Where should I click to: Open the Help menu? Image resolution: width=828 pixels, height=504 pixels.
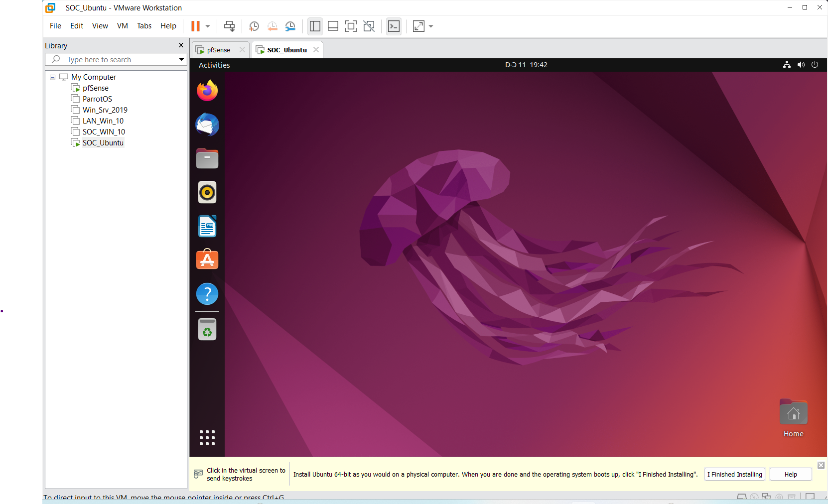point(168,26)
